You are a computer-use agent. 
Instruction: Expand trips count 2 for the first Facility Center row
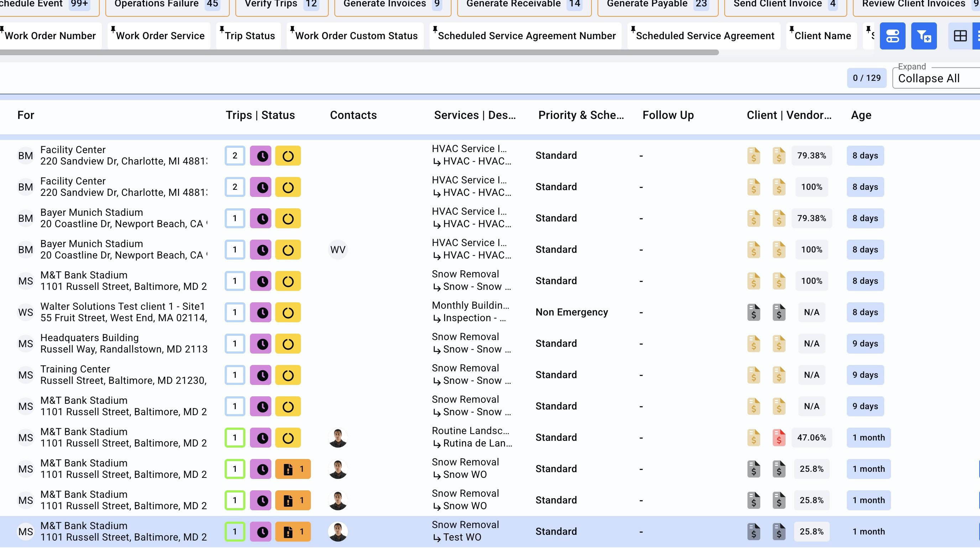(235, 156)
